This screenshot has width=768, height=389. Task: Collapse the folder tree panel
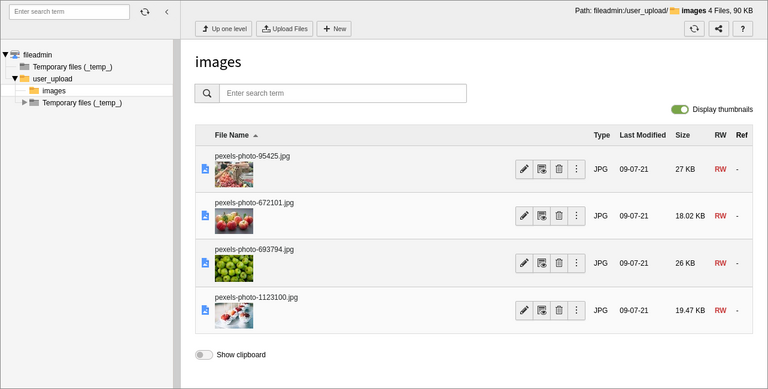tap(167, 12)
